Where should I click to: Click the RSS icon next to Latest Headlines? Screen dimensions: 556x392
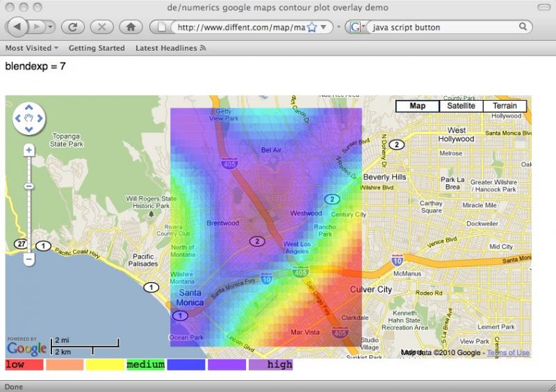[203, 48]
